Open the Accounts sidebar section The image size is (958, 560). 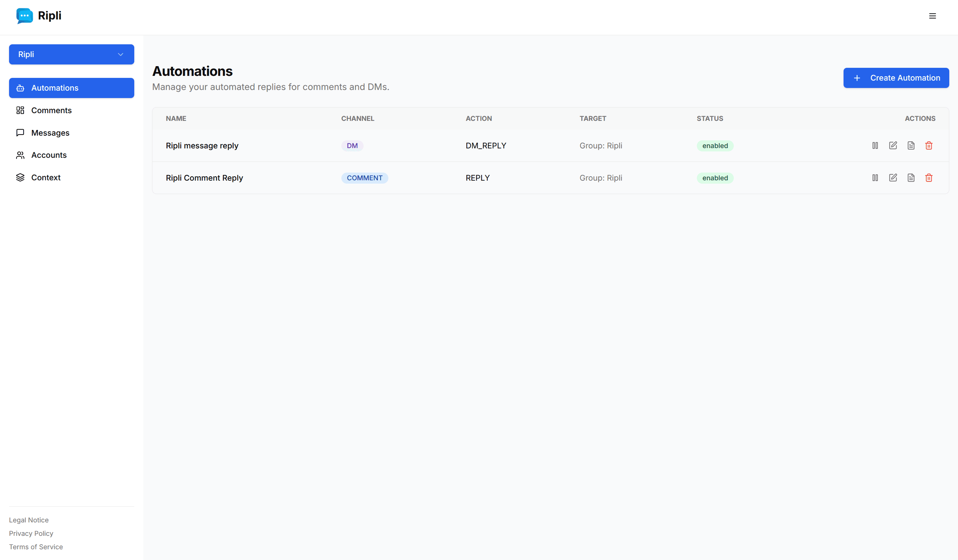click(x=49, y=155)
